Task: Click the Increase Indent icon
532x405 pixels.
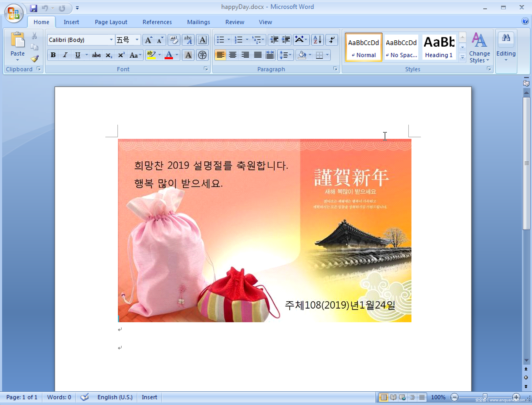Action: pos(286,40)
